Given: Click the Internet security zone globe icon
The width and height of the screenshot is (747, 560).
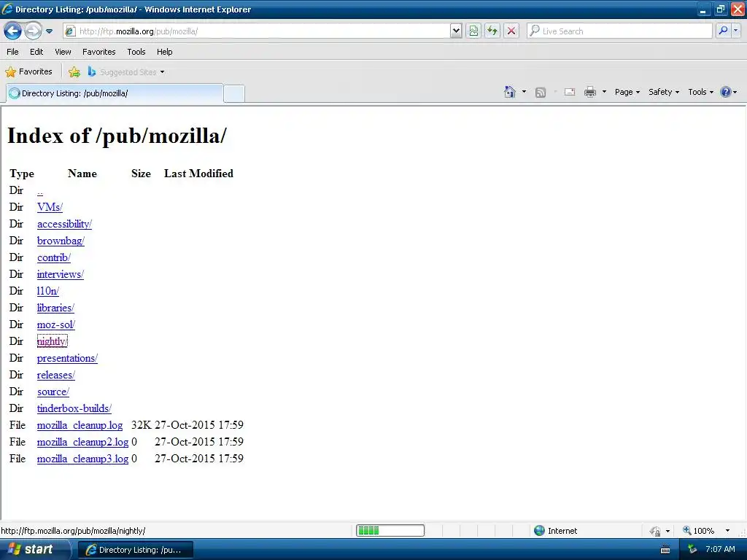Looking at the screenshot, I should coord(539,531).
